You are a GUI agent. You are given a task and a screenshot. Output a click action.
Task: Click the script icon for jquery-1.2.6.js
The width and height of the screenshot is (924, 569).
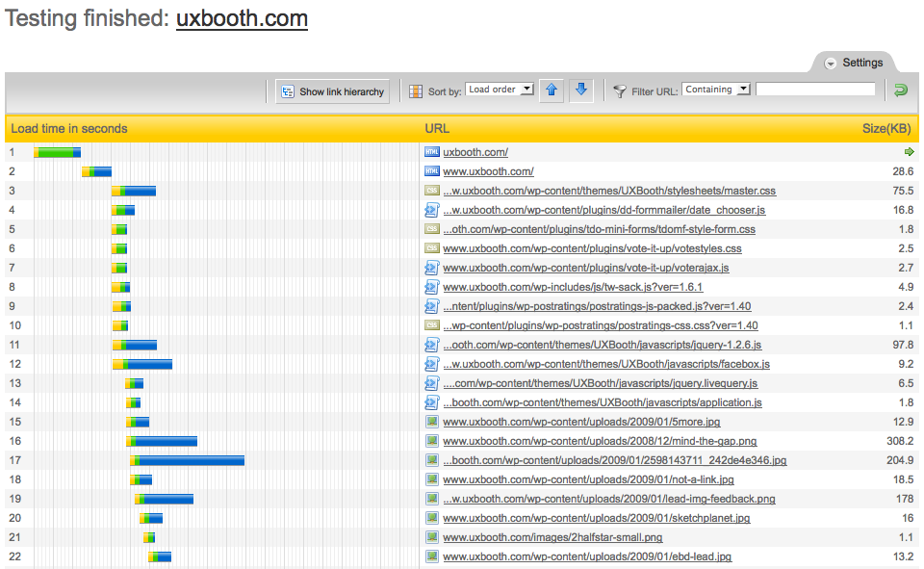pos(432,345)
